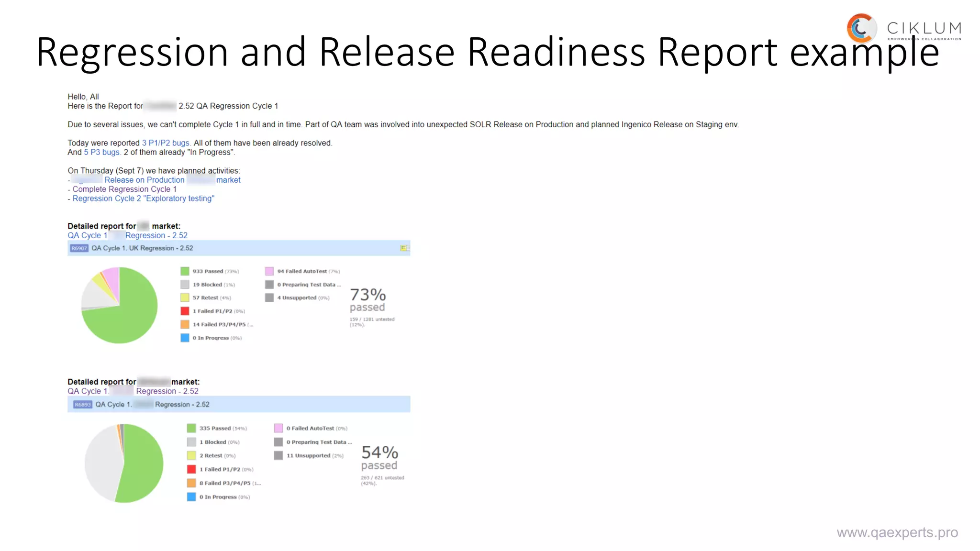Image resolution: width=980 pixels, height=551 pixels.
Task: Select green swatch for 933 Passed
Action: point(185,271)
